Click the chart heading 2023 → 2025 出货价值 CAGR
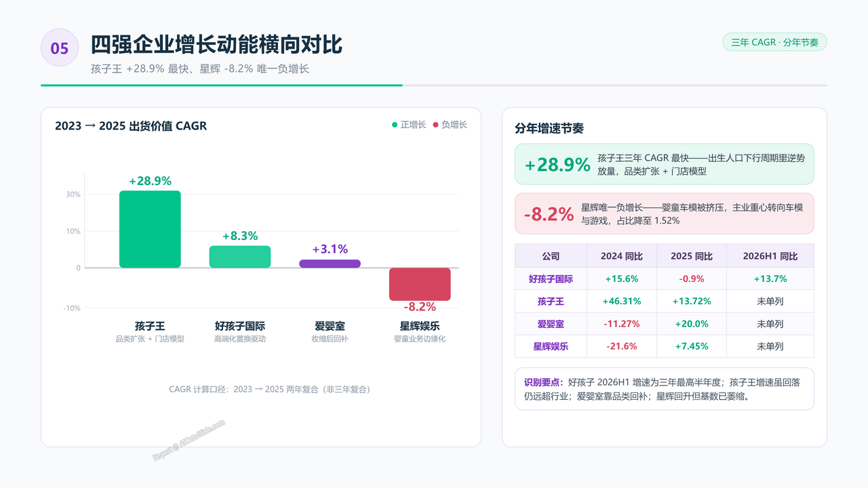Image resolution: width=868 pixels, height=488 pixels. pyautogui.click(x=131, y=125)
